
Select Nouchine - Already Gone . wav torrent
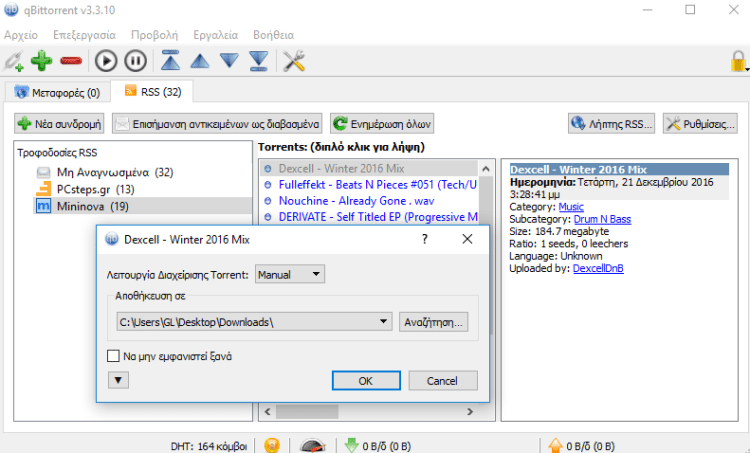356,201
